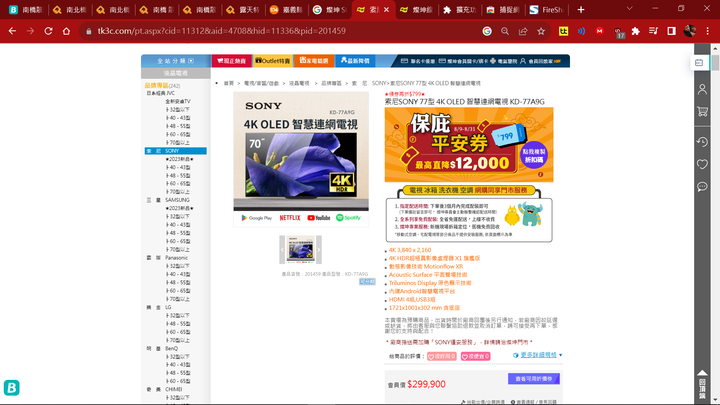Open the orange 家電 nav tab
The width and height of the screenshot is (720, 405).
click(x=314, y=61)
